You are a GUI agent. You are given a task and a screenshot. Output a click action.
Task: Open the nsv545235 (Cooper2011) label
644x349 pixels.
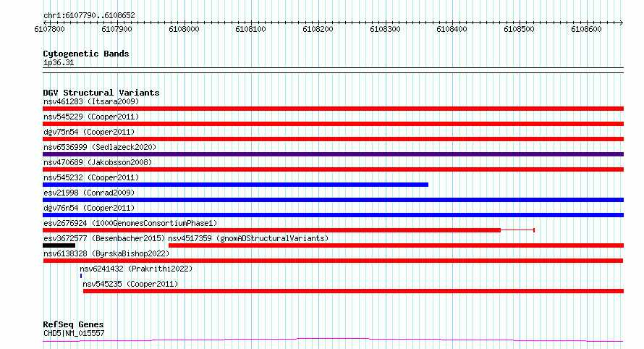tap(130, 284)
